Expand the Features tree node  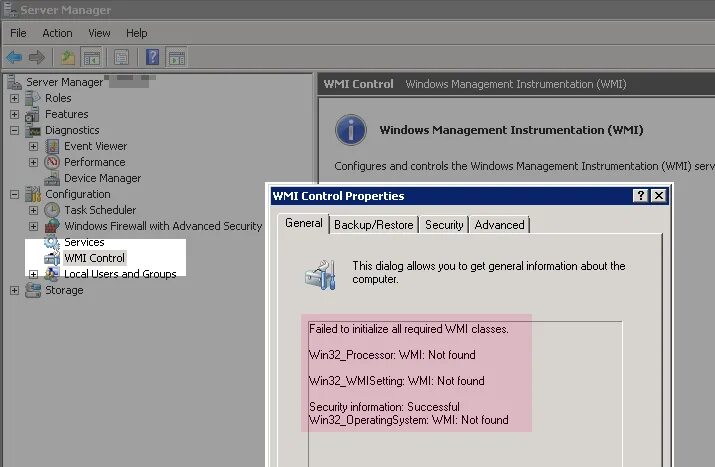coord(15,114)
